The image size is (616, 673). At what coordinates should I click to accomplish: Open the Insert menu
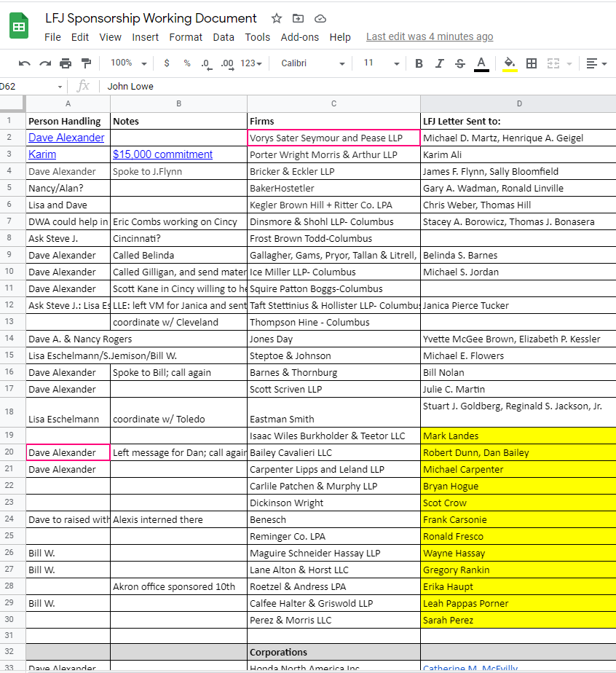tap(145, 37)
